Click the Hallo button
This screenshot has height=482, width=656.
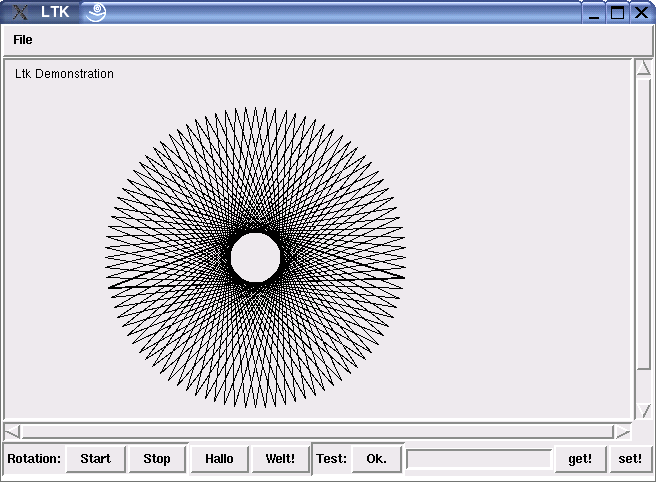click(x=219, y=459)
